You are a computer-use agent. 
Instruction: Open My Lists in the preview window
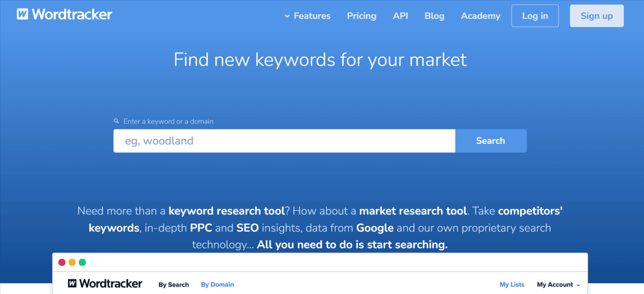click(512, 284)
